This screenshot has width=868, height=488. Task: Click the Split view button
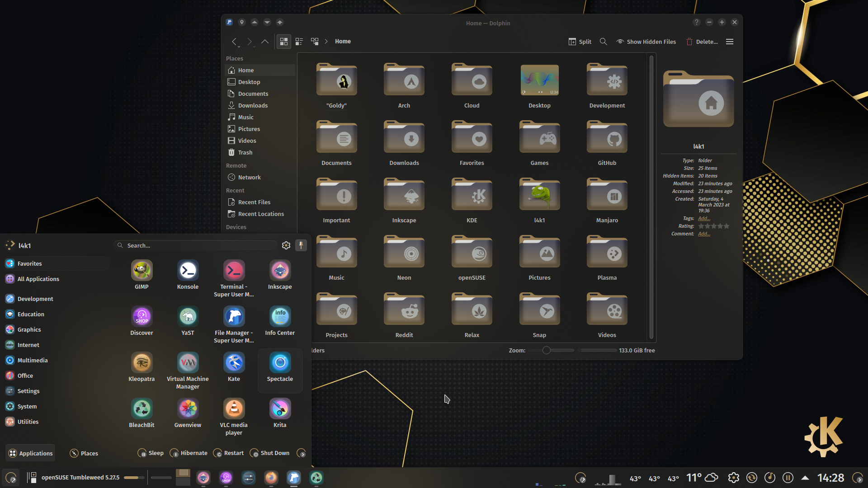point(580,42)
